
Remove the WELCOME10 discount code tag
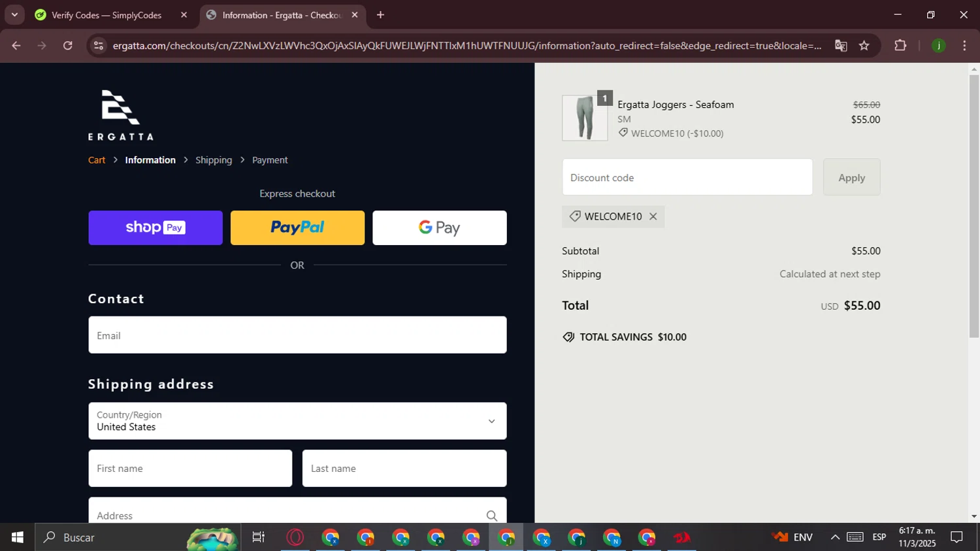[x=653, y=216]
